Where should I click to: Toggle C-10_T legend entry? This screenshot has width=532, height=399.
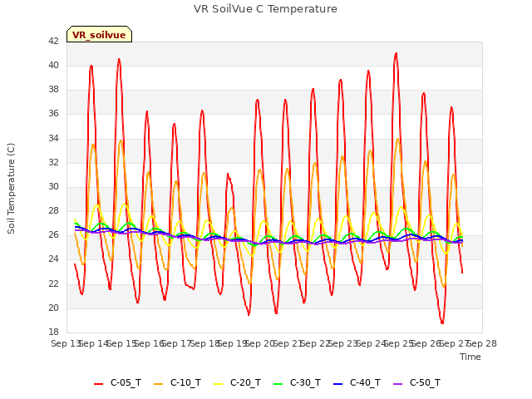177,383
